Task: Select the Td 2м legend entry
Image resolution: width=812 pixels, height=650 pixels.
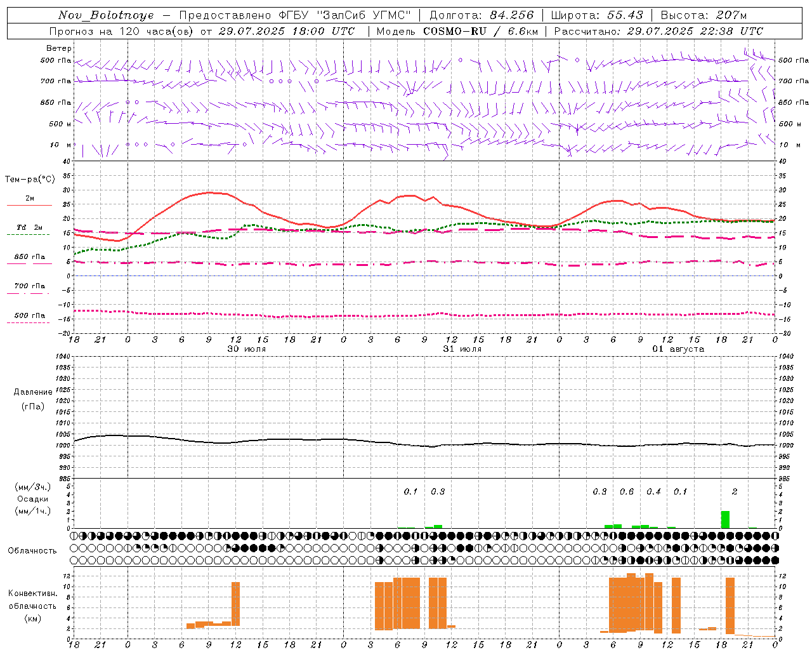Action: pyautogui.click(x=29, y=227)
